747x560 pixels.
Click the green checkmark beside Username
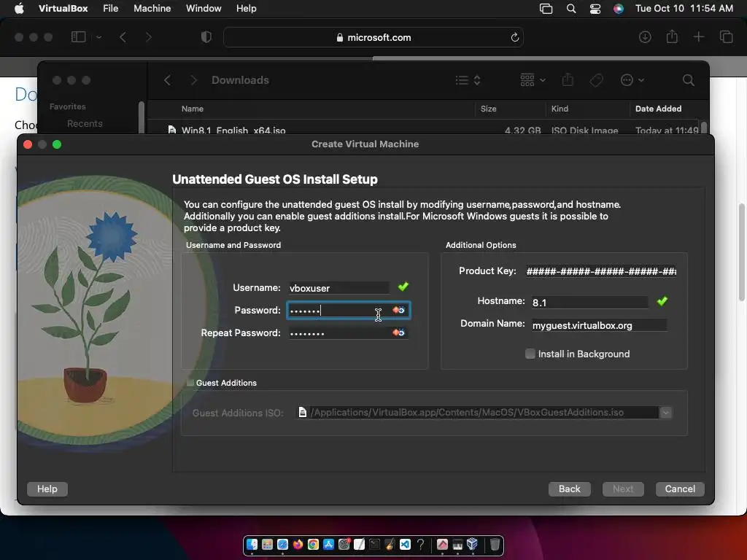pyautogui.click(x=403, y=287)
